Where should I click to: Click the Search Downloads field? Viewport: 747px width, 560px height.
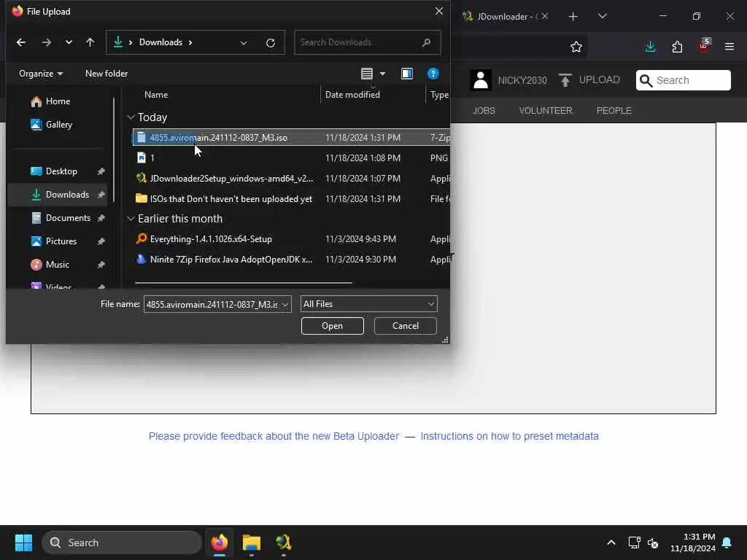pos(368,42)
